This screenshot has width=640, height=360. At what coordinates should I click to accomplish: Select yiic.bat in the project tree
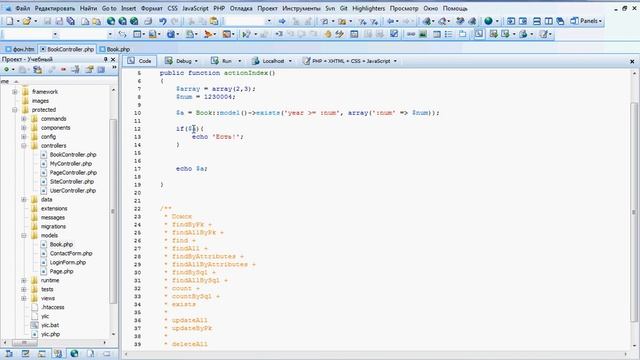click(x=50, y=325)
